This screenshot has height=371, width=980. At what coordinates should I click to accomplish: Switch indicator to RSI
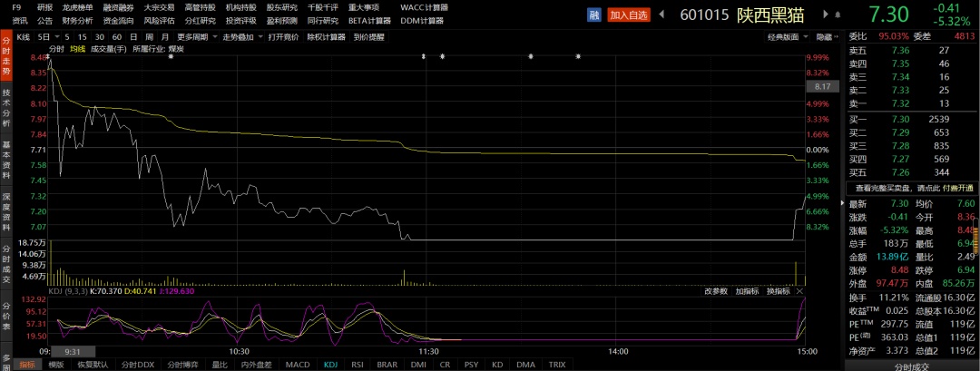[x=358, y=365]
